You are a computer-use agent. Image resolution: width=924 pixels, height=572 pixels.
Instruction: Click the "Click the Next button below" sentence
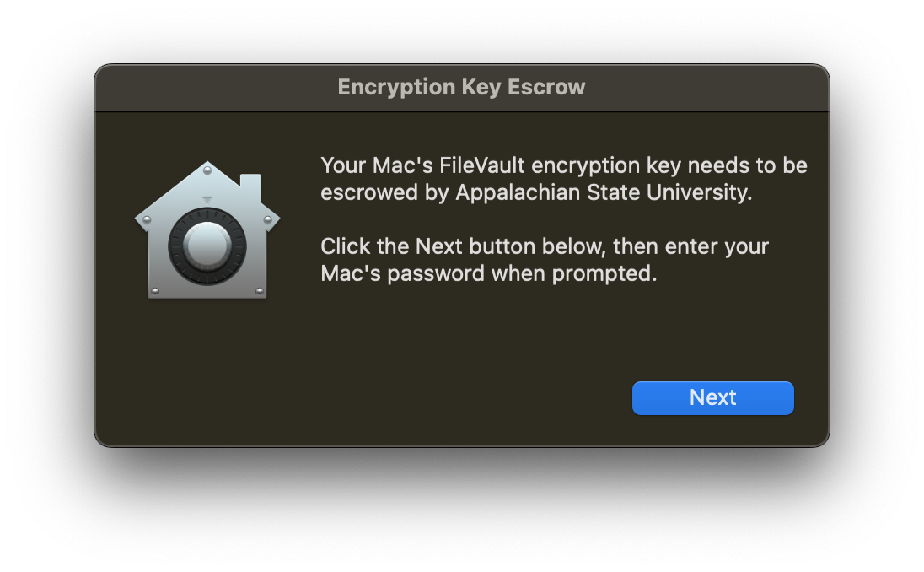pos(465,246)
